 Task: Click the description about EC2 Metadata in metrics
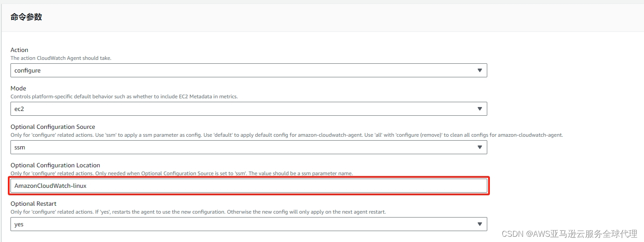[124, 97]
